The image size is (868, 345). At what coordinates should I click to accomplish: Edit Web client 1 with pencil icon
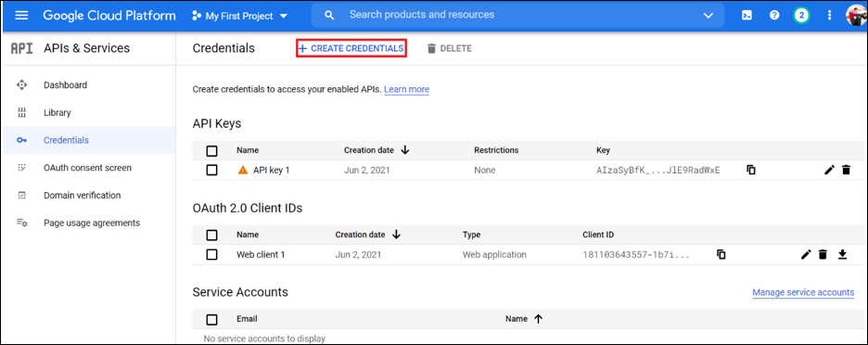click(x=806, y=254)
